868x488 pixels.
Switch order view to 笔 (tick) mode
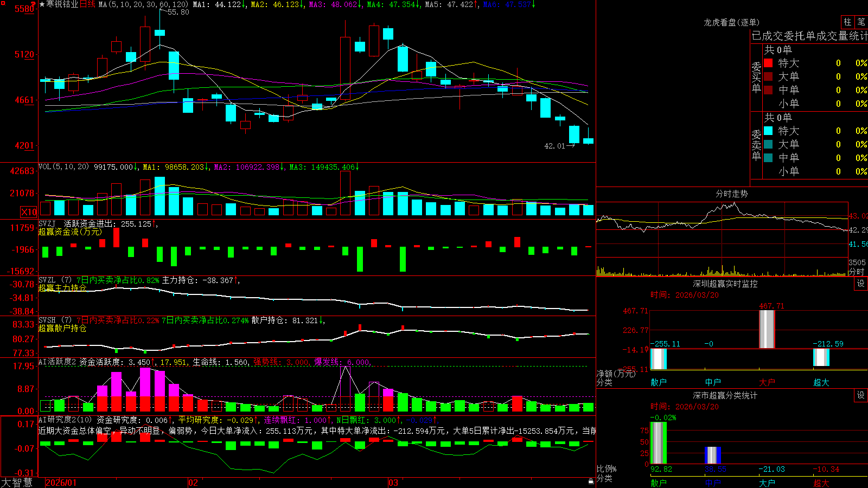click(861, 22)
